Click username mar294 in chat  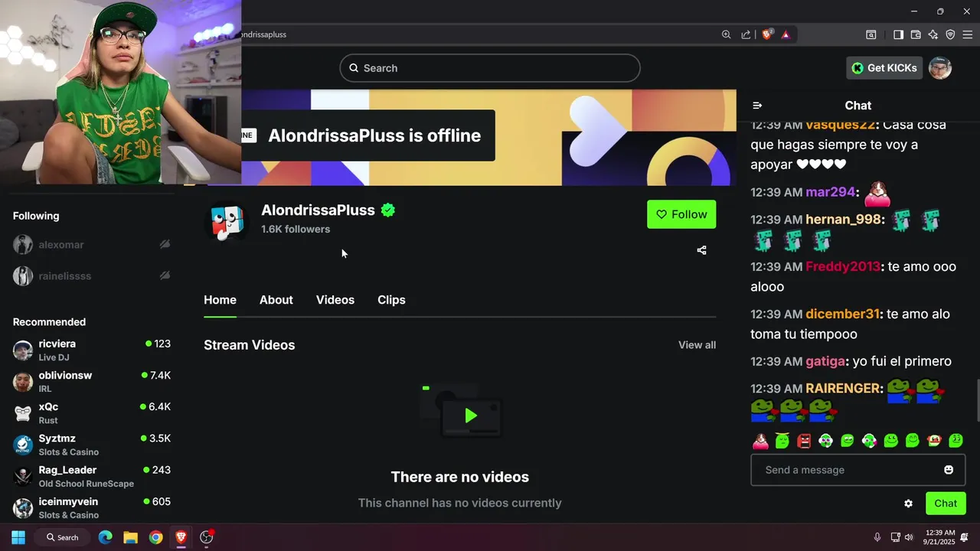(830, 192)
